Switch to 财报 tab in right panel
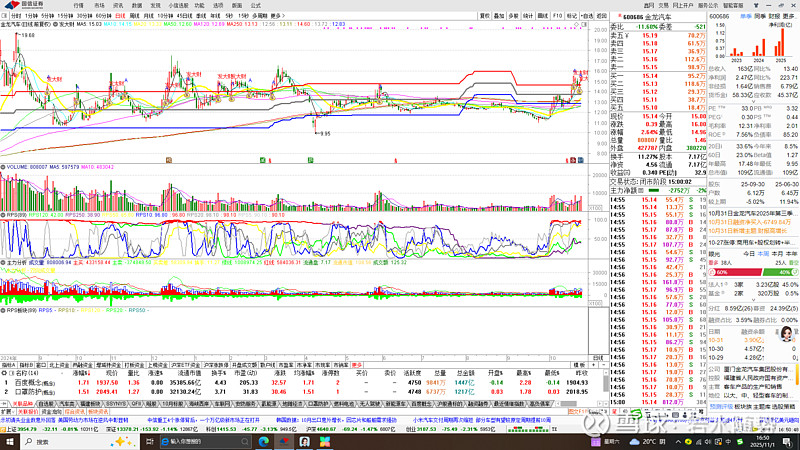Image resolution: width=800 pixels, height=450 pixels. tap(774, 16)
